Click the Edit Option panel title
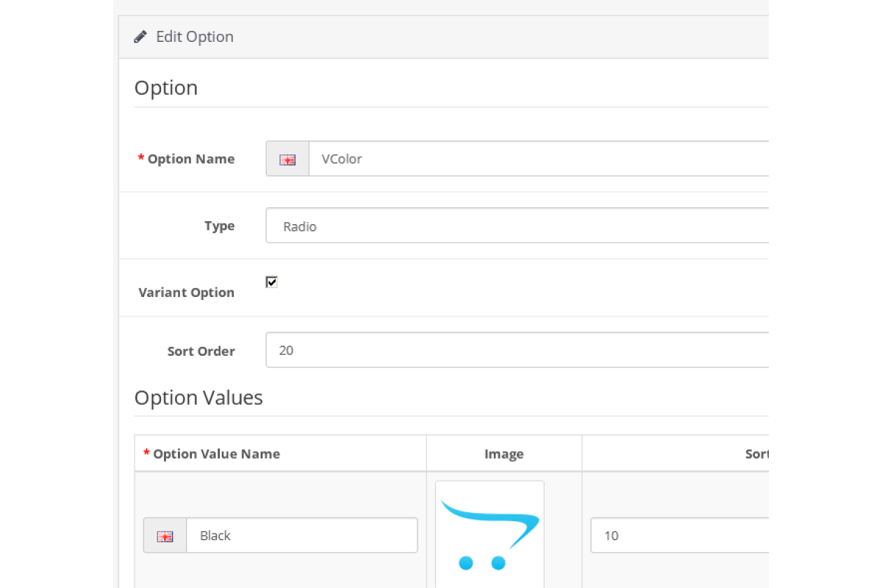Image resolution: width=882 pixels, height=588 pixels. pyautogui.click(x=194, y=37)
